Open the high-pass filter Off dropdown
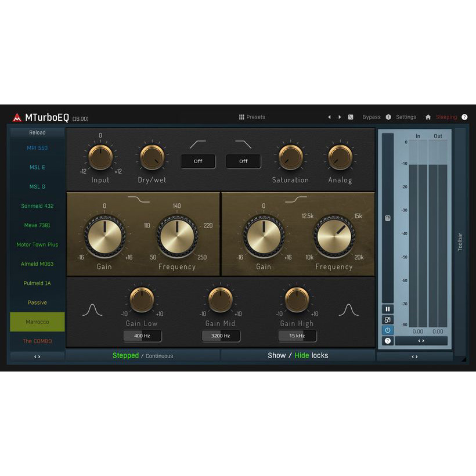This screenshot has height=476, width=476. click(198, 161)
